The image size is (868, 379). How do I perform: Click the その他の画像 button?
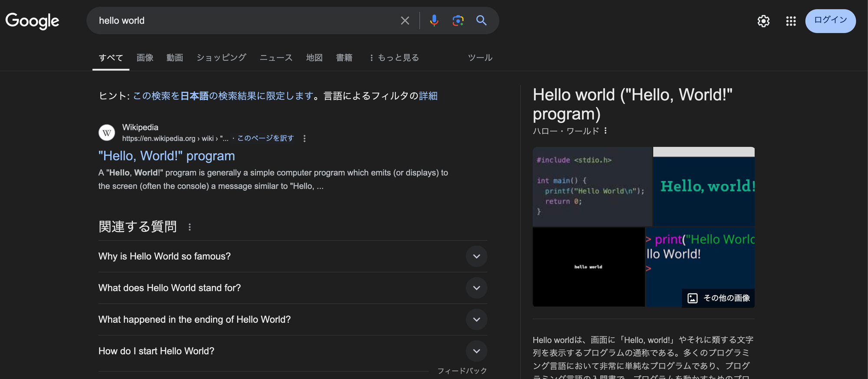[719, 298]
